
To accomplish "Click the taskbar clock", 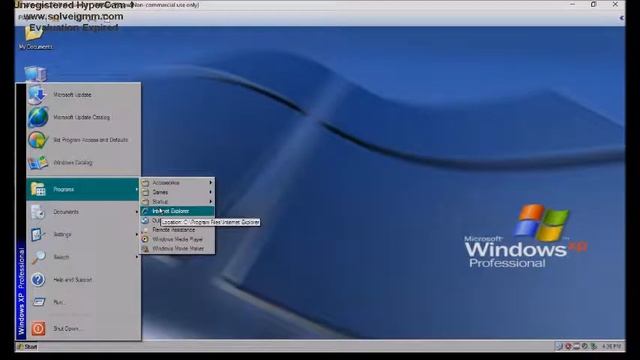I will (611, 347).
